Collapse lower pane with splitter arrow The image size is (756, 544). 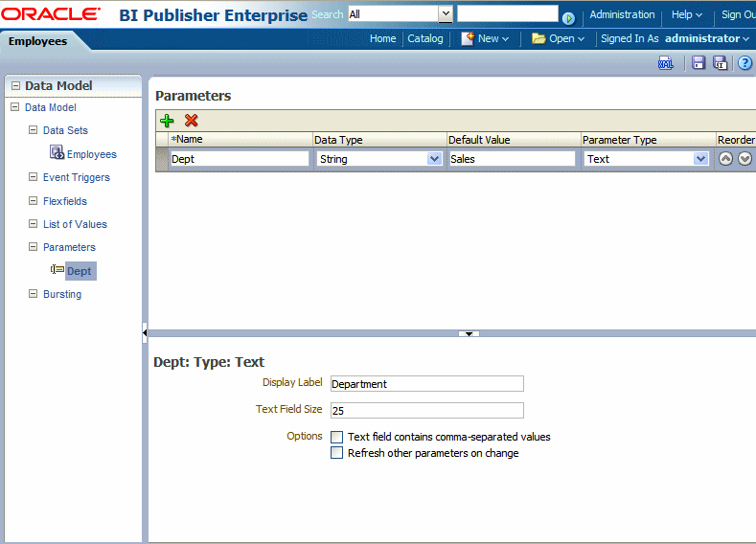click(x=469, y=333)
